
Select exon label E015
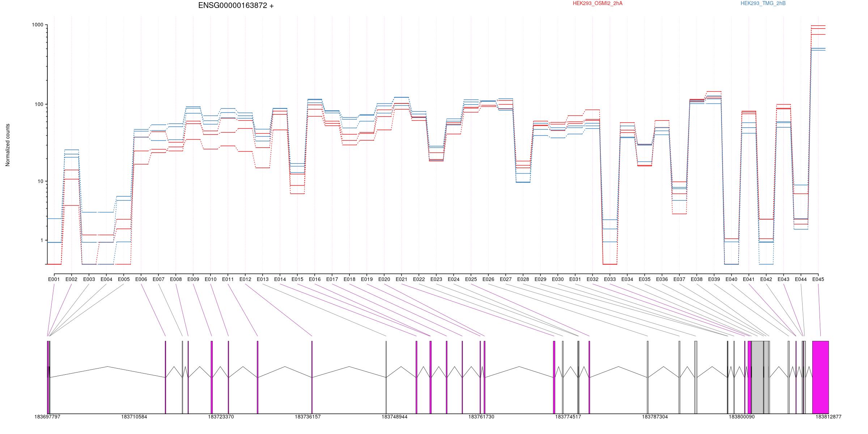pos(297,279)
